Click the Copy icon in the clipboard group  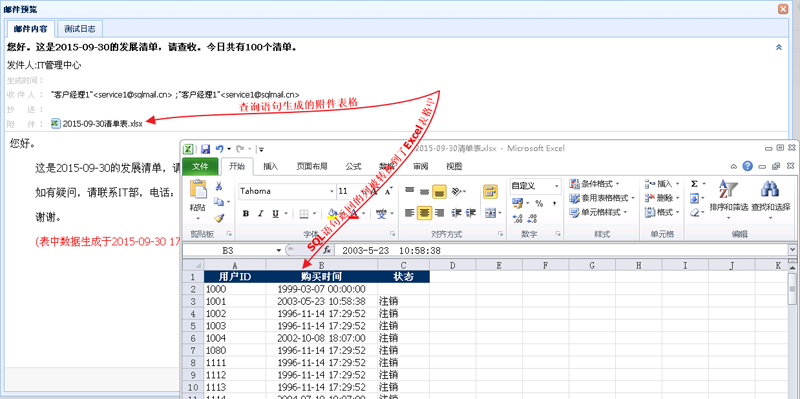click(219, 202)
